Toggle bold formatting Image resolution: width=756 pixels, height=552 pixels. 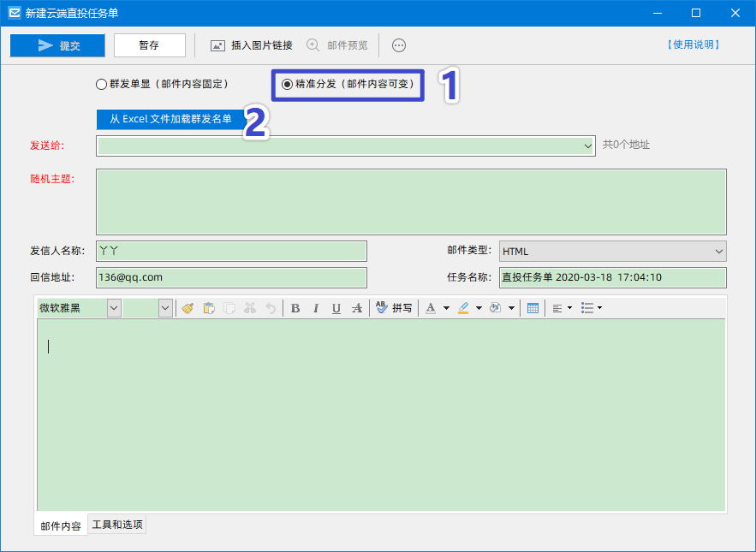click(295, 308)
